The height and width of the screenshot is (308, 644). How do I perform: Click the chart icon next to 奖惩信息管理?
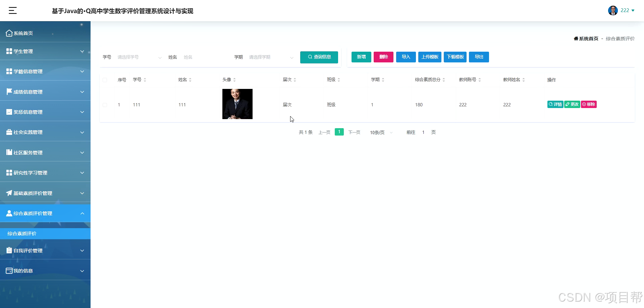point(9,112)
